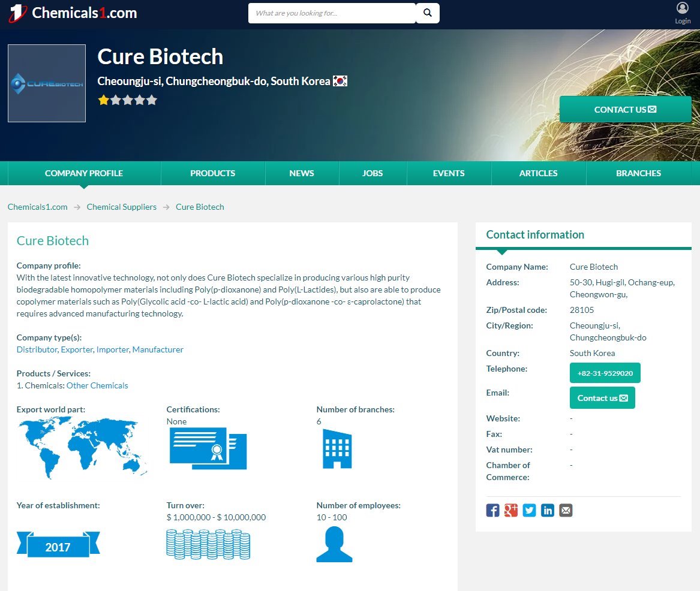
Task: Click the Number of branches value 6
Action: (319, 421)
